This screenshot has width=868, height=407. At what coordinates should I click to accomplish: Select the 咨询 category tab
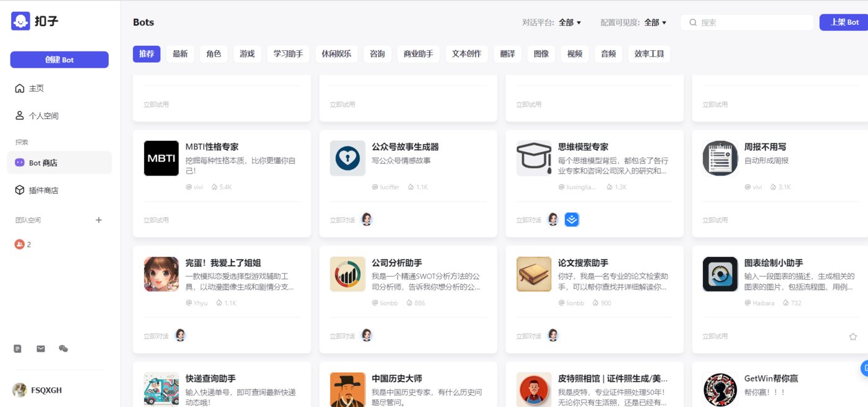coord(377,54)
